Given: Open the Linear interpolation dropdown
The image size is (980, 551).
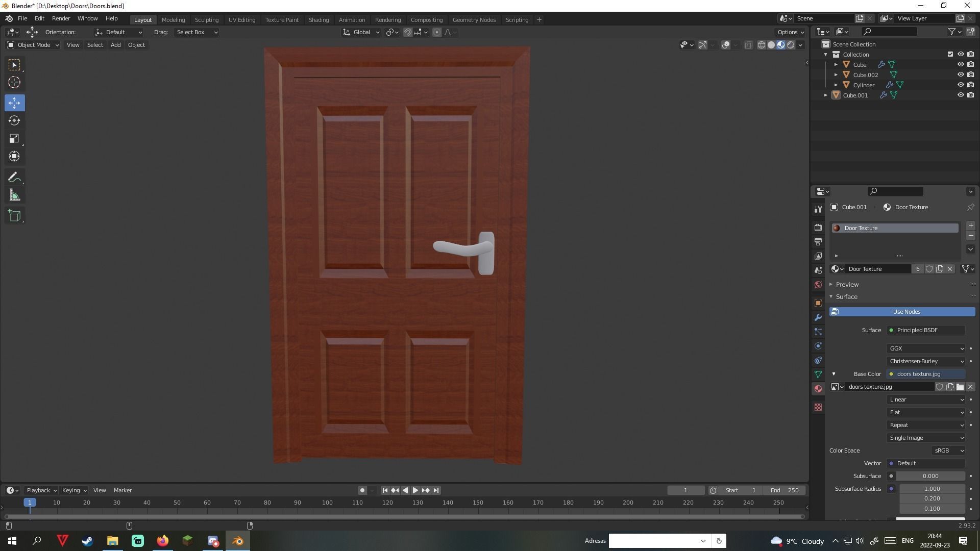Looking at the screenshot, I should [926, 399].
